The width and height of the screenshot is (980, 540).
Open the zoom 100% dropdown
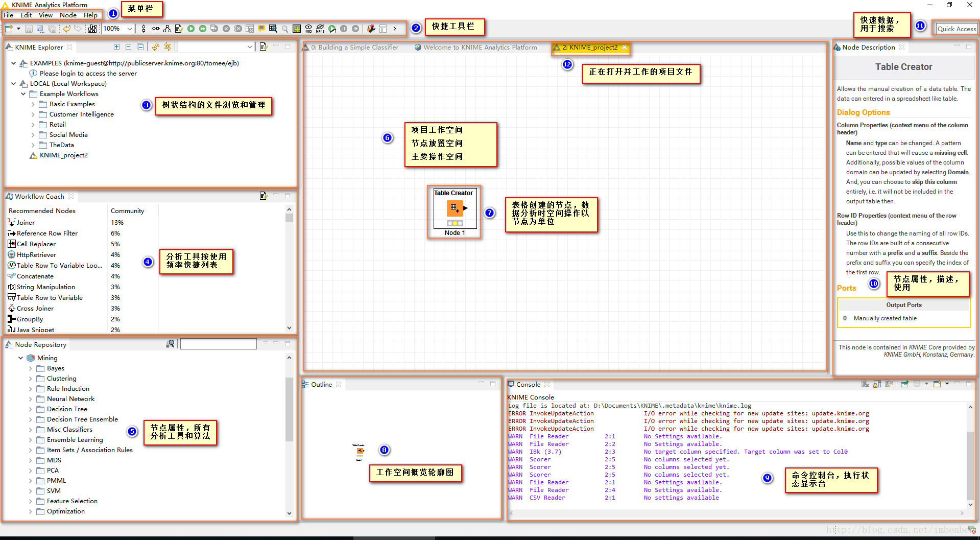point(130,29)
